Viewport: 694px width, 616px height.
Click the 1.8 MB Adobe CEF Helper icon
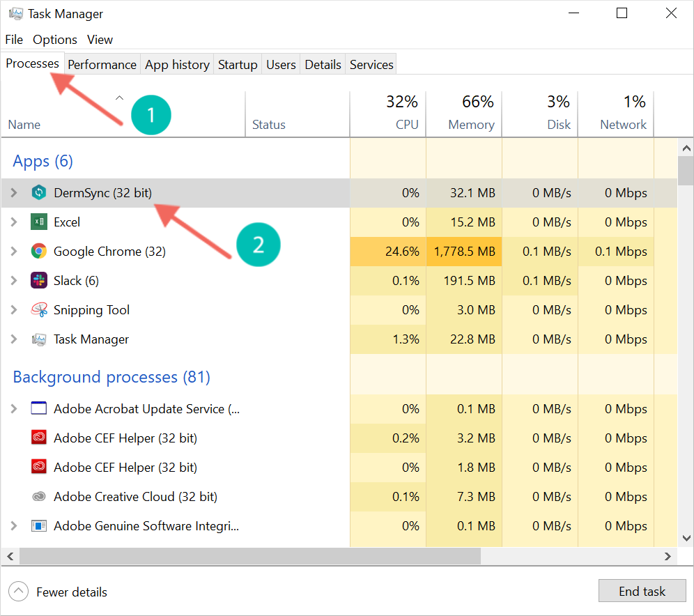(x=39, y=466)
